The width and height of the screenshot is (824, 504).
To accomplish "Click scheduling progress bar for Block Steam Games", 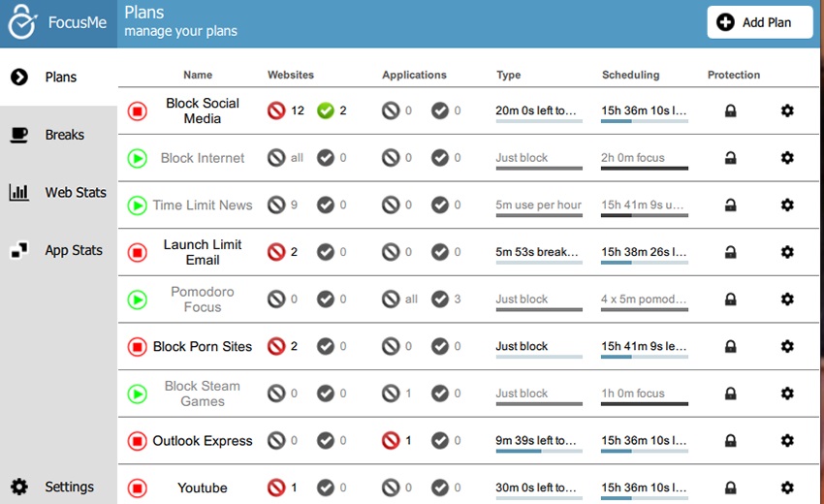I will 645,404.
